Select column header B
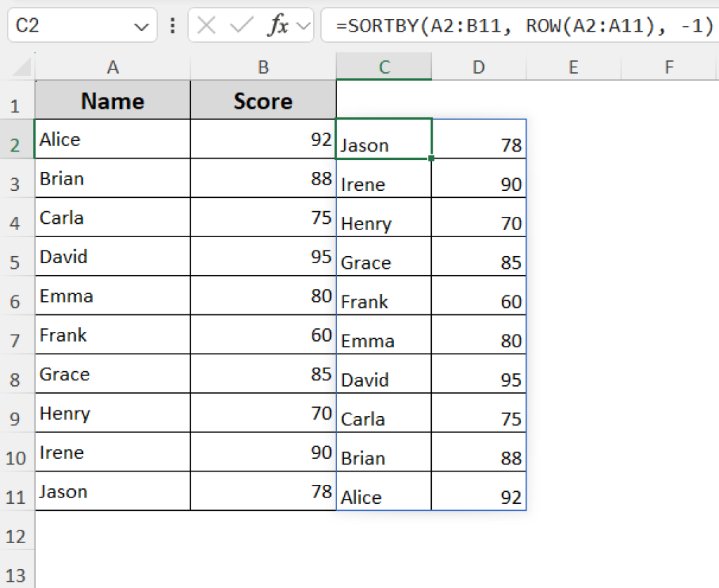This screenshot has height=588, width=719. click(x=263, y=67)
